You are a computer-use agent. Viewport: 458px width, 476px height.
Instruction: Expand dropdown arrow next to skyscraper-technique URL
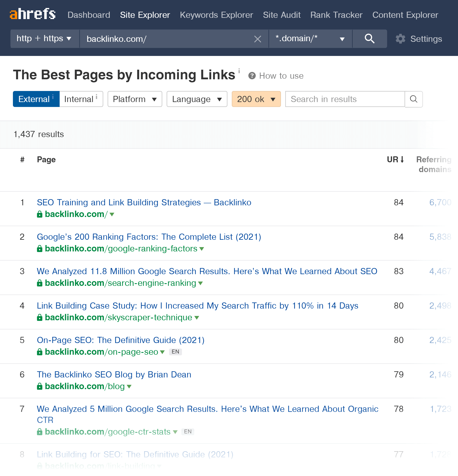[197, 318]
